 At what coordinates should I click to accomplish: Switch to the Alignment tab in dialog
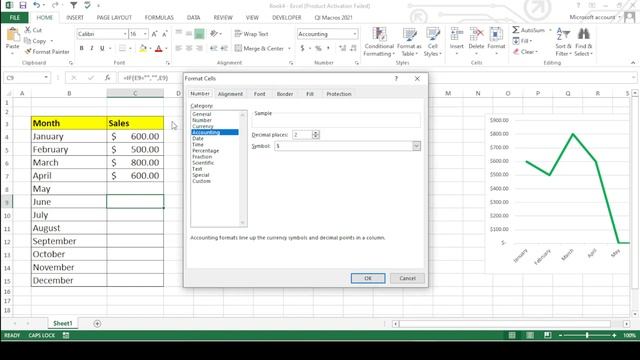230,94
